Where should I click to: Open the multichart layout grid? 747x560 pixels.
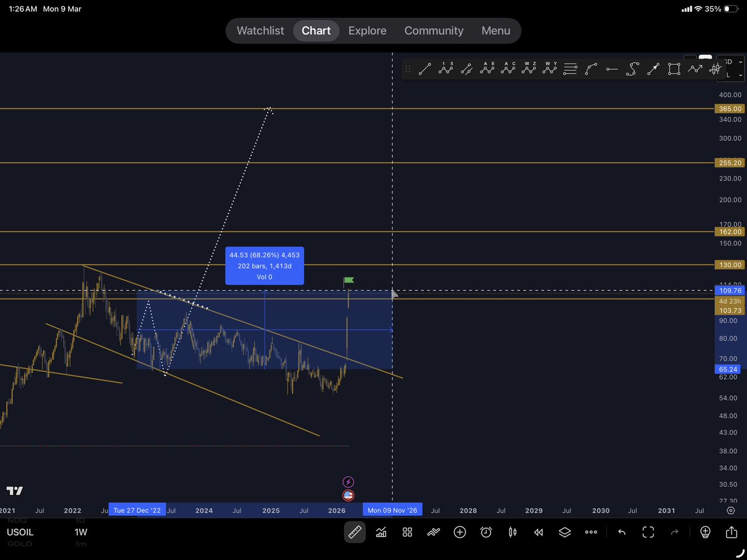[x=407, y=532]
